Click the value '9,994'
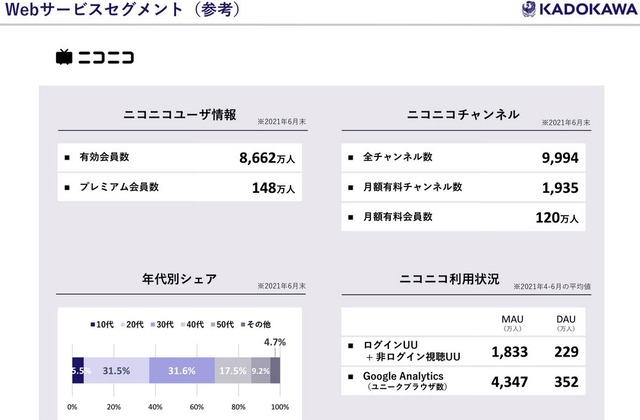Image resolution: width=640 pixels, height=420 pixels. pos(560,158)
